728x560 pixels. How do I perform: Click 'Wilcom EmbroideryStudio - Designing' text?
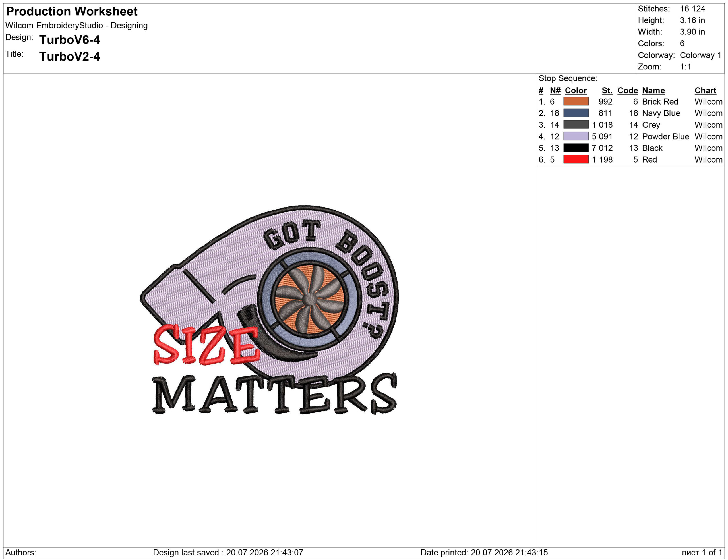(76, 26)
